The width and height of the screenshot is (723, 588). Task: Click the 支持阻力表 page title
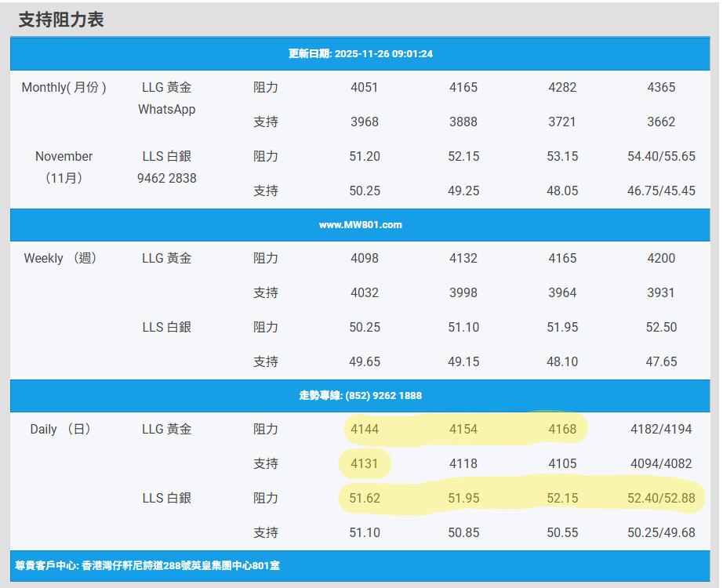tap(61, 20)
